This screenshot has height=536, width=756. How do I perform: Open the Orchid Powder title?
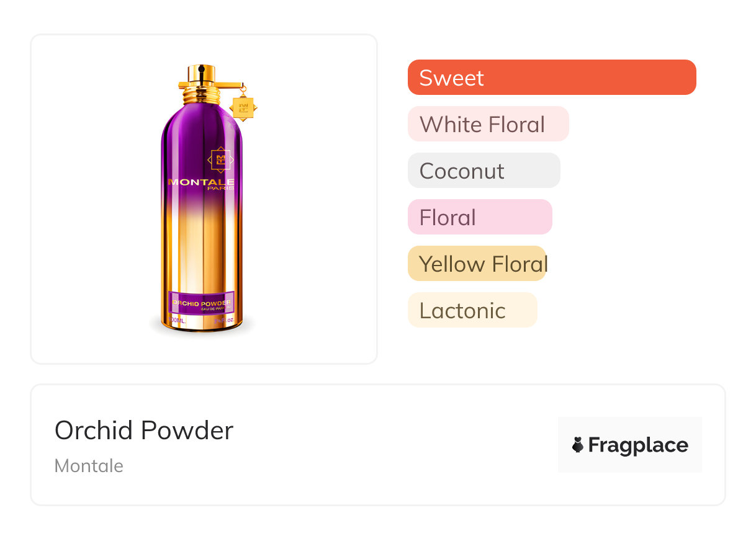144,431
